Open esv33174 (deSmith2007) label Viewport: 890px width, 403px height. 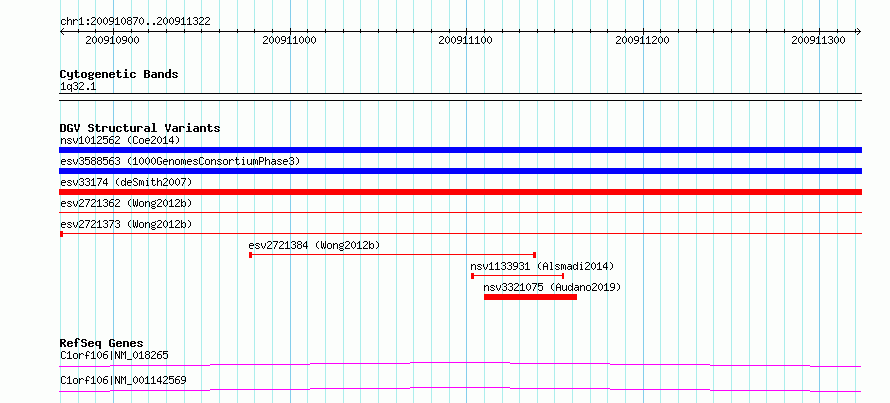[x=126, y=182]
